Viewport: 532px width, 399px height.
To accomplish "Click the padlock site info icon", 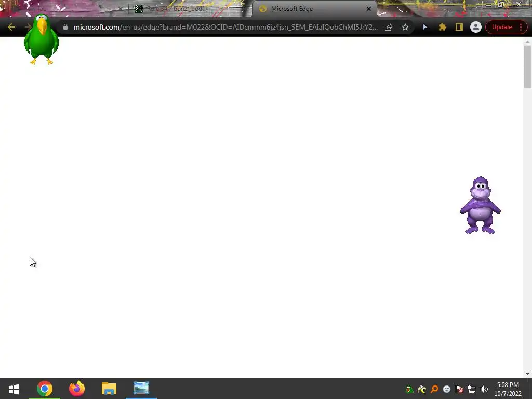I will coord(65,27).
